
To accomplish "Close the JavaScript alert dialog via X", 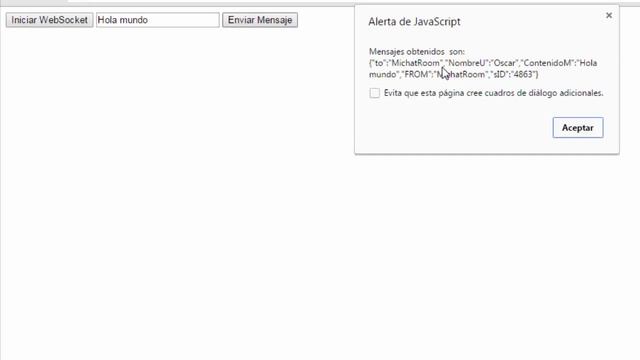I will pyautogui.click(x=609, y=16).
